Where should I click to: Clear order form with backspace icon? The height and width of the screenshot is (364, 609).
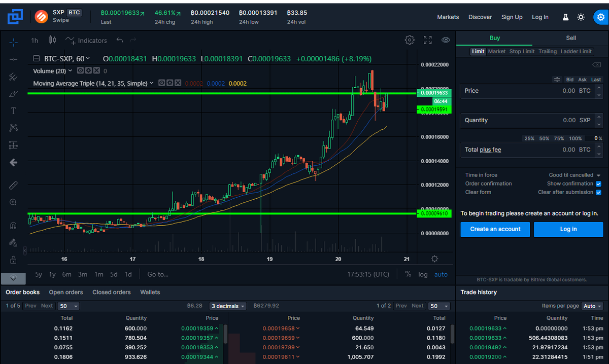[596, 65]
